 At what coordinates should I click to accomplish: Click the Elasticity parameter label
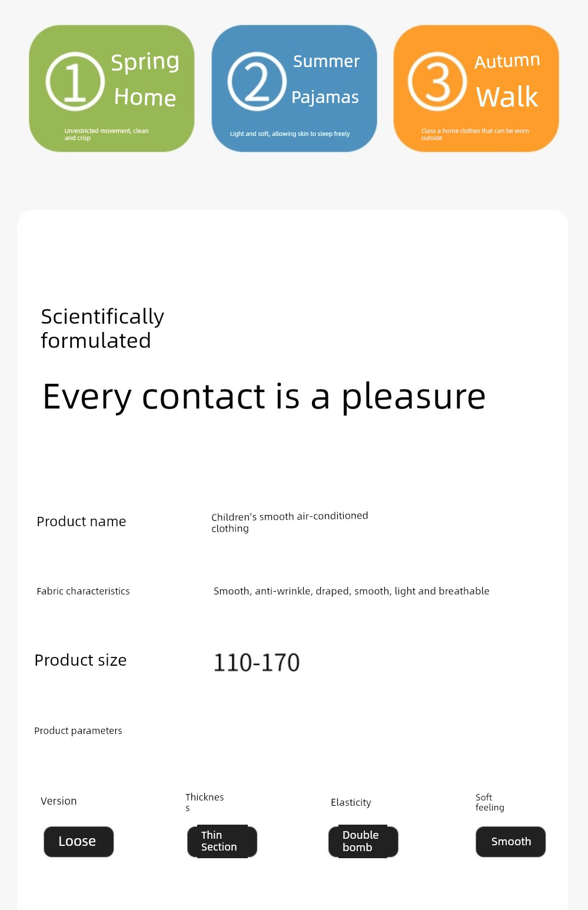[x=351, y=802]
